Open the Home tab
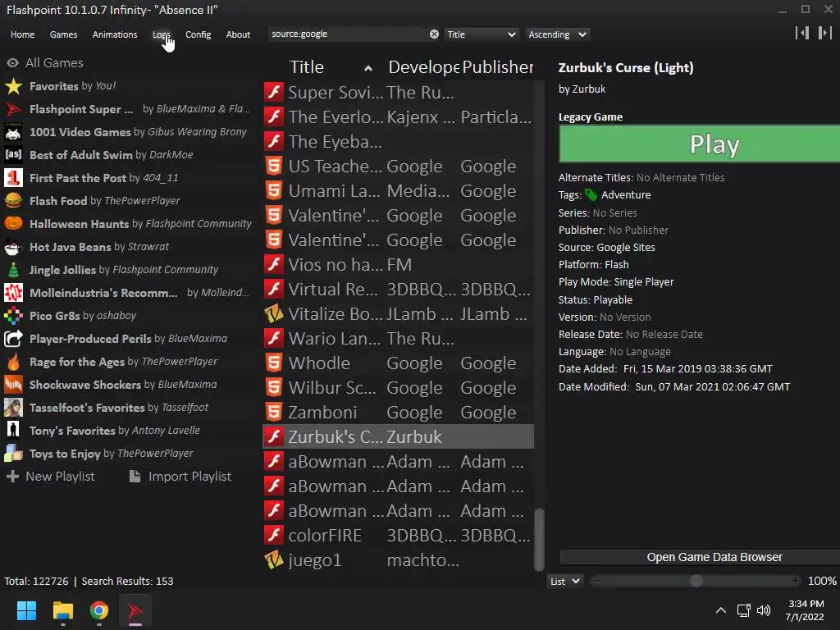 (22, 34)
